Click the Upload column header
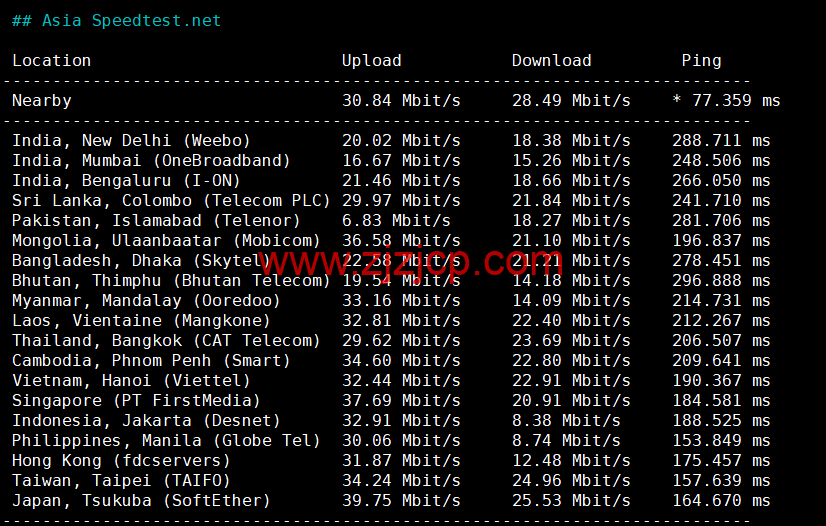This screenshot has height=526, width=826. pos(371,60)
